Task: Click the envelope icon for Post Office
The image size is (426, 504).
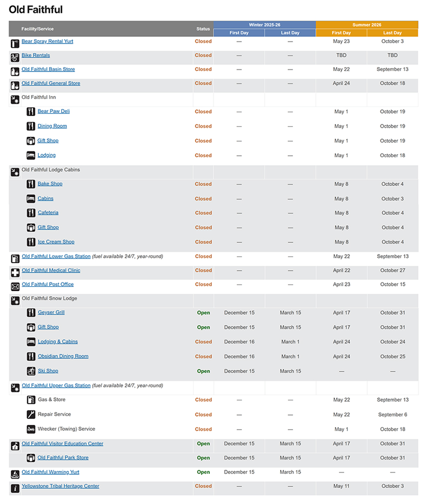Action: pos(15,286)
